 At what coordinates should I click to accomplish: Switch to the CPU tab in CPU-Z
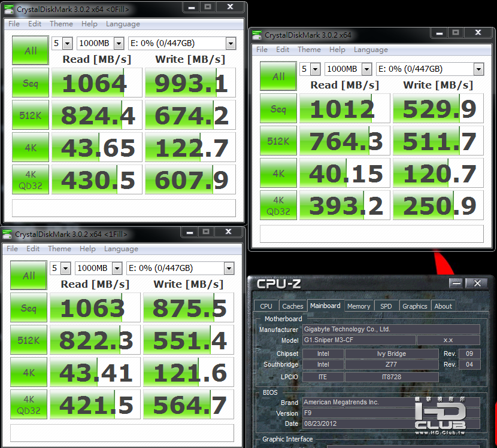(266, 306)
